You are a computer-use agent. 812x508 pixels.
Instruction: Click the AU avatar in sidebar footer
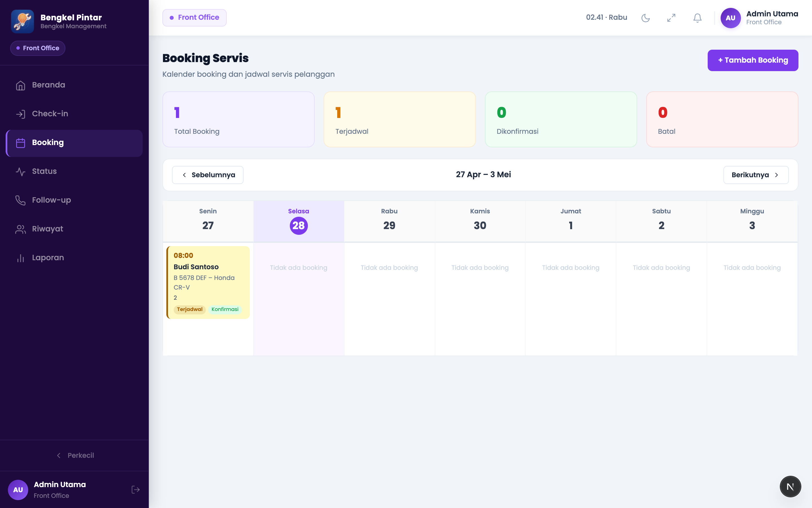(x=18, y=490)
